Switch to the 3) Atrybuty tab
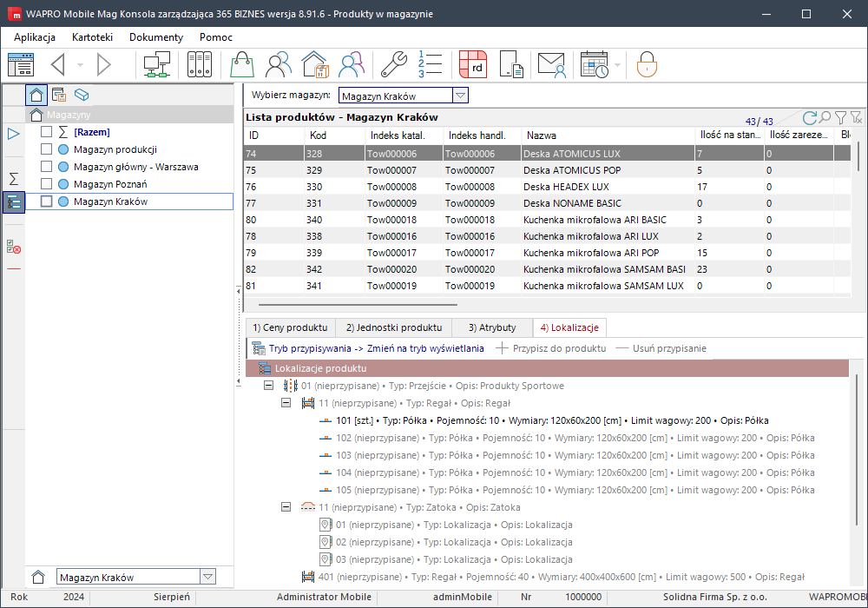 pos(492,327)
